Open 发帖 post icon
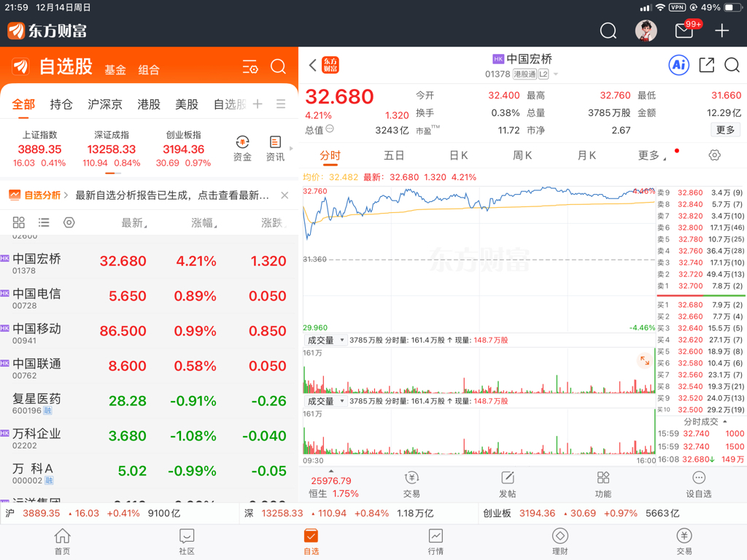Image resolution: width=747 pixels, height=560 pixels. 508,484
